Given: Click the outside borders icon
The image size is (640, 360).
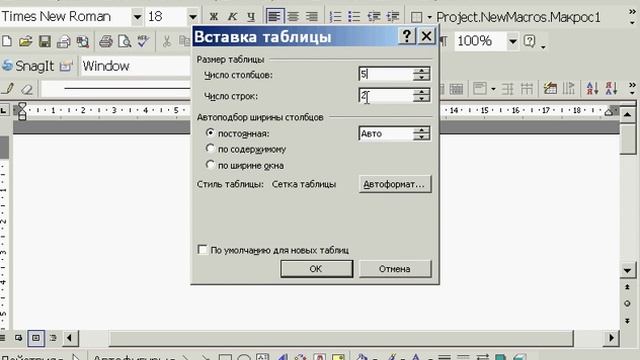Looking at the screenshot, I should point(416,17).
